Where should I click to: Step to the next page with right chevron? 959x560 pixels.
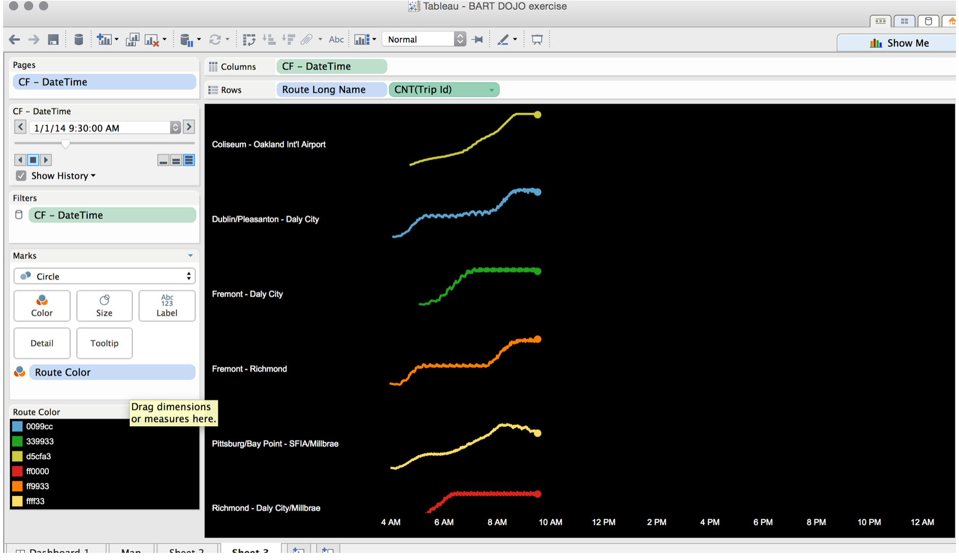[x=189, y=127]
